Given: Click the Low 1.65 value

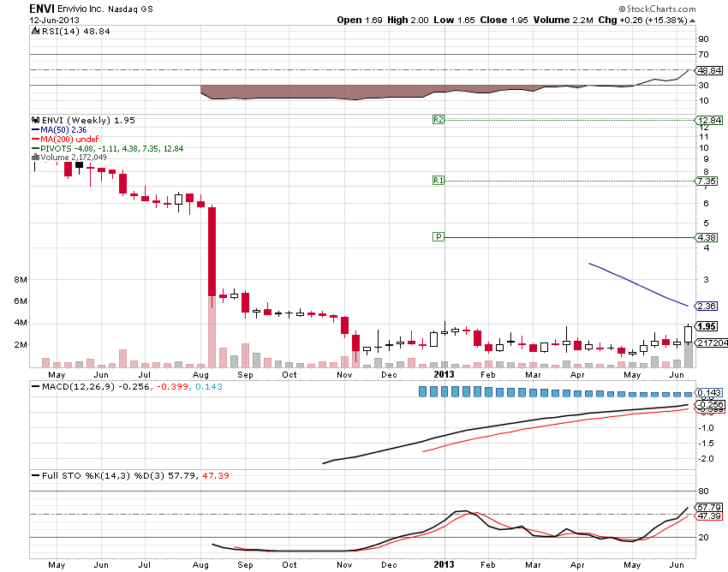Looking at the screenshot, I should pos(454,20).
